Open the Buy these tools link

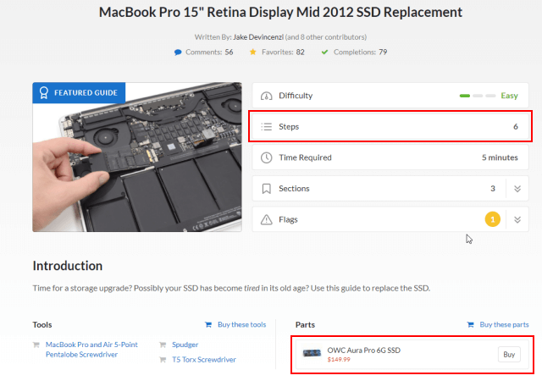pos(241,324)
